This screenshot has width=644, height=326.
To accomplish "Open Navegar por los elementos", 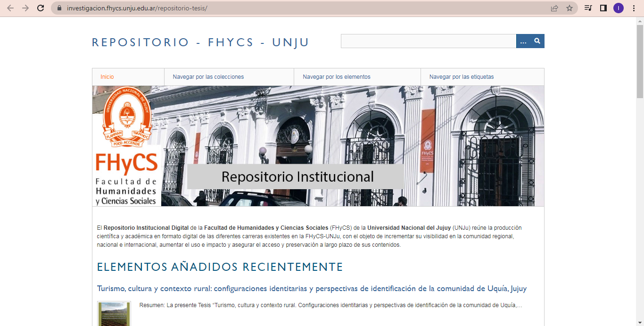I will (357, 77).
